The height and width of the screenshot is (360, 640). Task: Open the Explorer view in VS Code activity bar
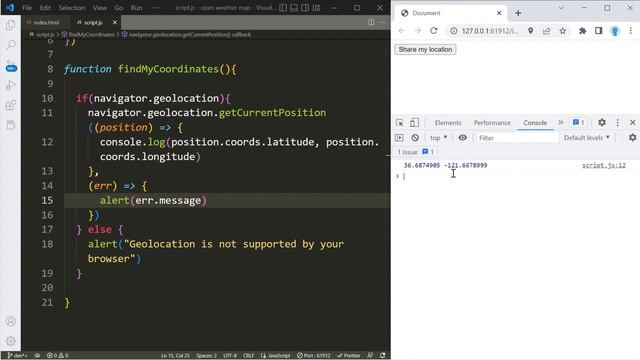pyautogui.click(x=11, y=25)
